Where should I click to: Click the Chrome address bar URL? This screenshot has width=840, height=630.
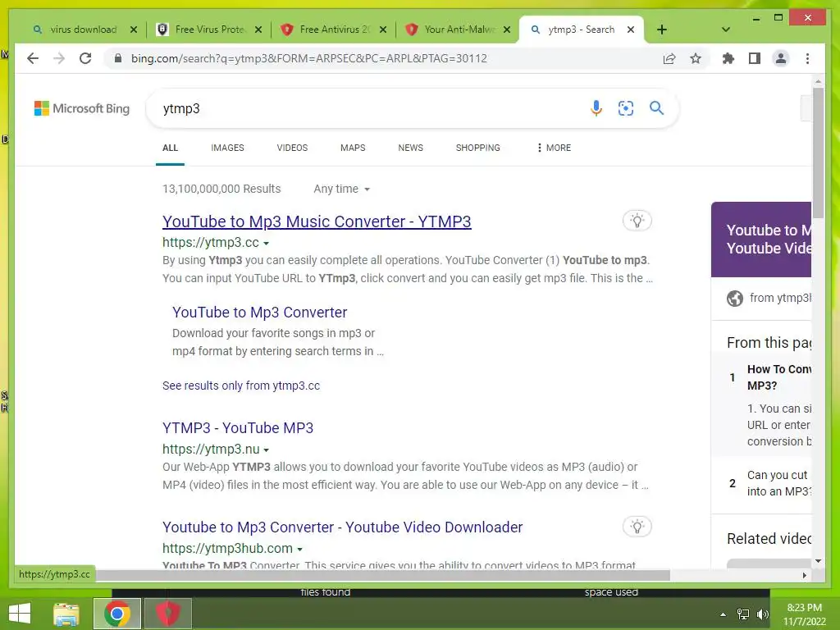309,58
